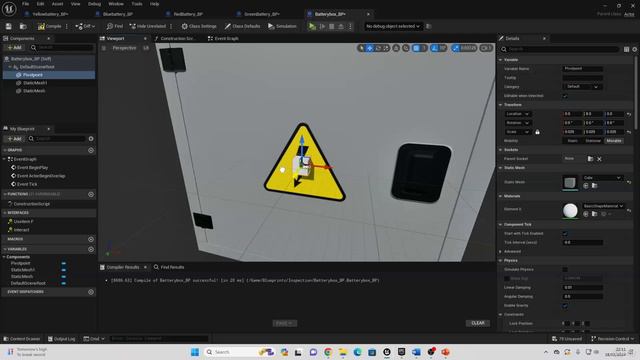Click the white material sphere thumbnail
The image size is (640, 360).
pyautogui.click(x=570, y=211)
